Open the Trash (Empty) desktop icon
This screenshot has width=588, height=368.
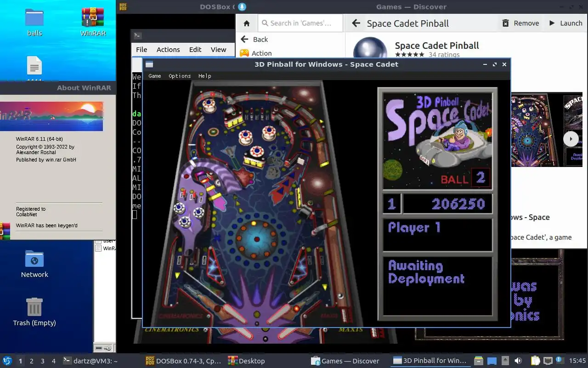click(x=34, y=312)
